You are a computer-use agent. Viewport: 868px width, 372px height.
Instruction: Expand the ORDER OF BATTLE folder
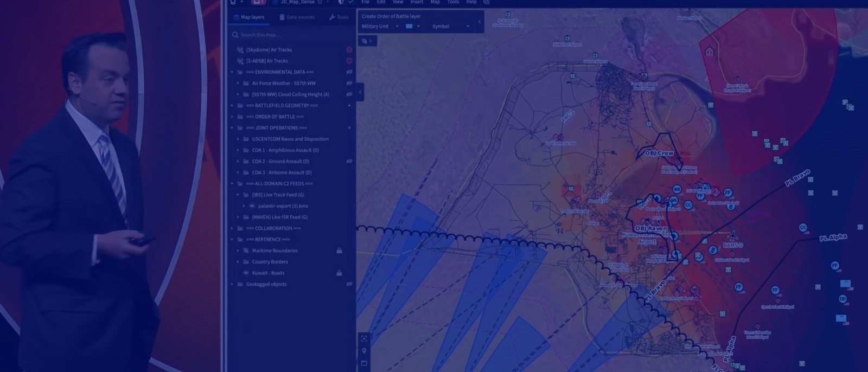(x=232, y=117)
